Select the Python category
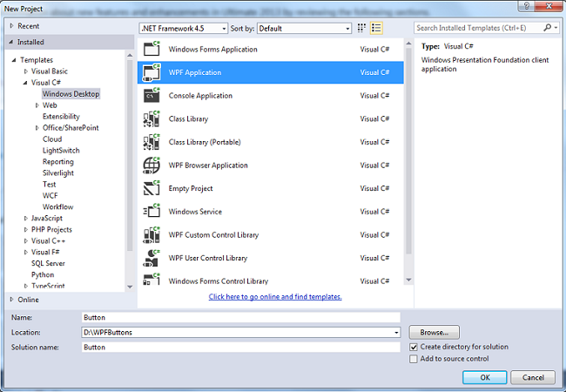The width and height of the screenshot is (566, 392). [x=43, y=274]
